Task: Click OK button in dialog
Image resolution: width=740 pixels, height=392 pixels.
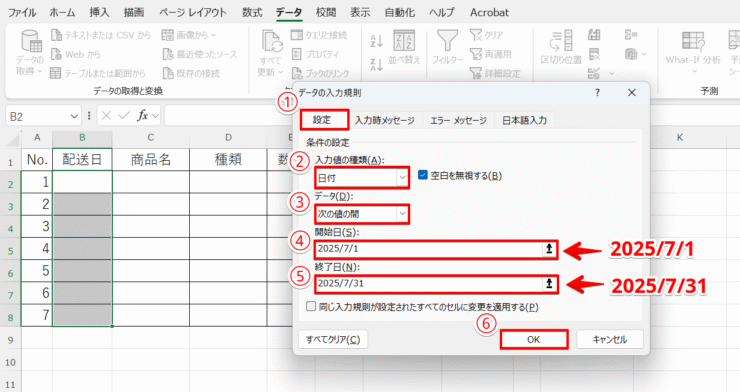Action: point(534,339)
